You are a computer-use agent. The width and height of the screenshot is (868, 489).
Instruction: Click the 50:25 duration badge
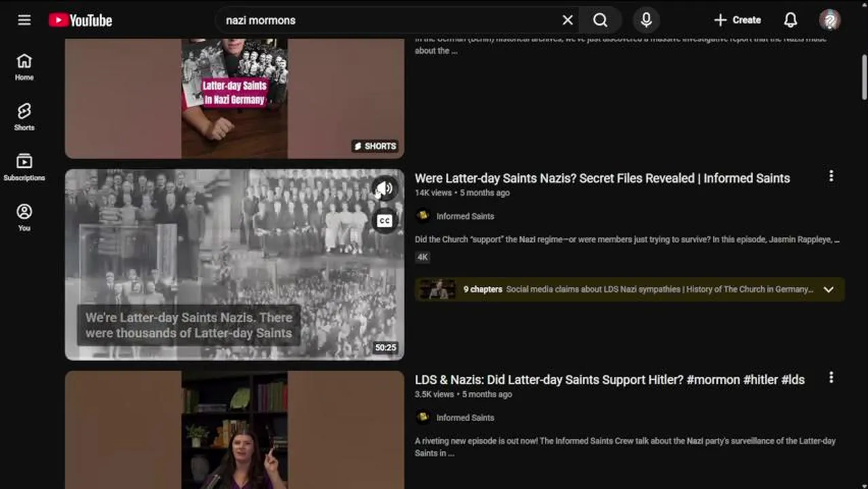385,348
